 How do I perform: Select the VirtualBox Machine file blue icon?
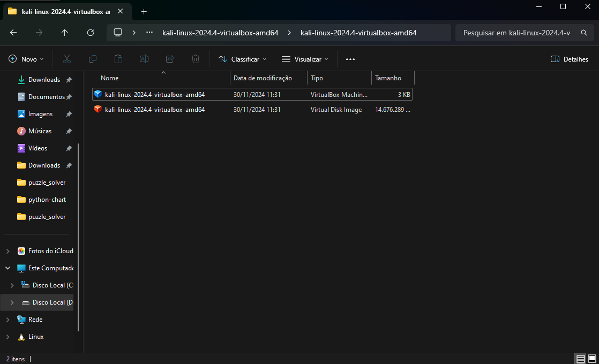[x=98, y=94]
